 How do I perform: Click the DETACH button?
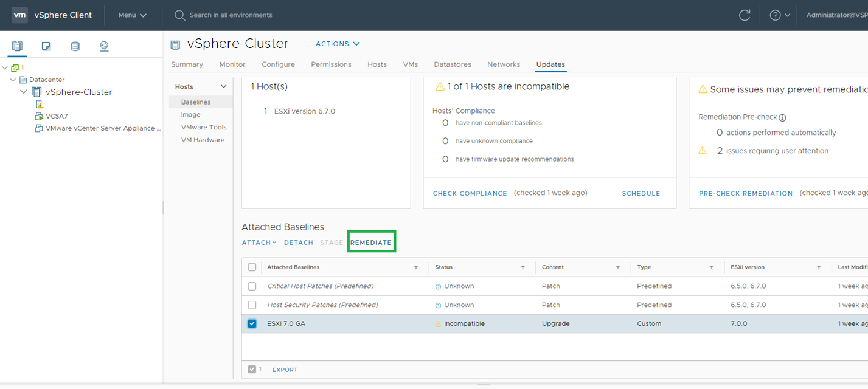pos(299,243)
